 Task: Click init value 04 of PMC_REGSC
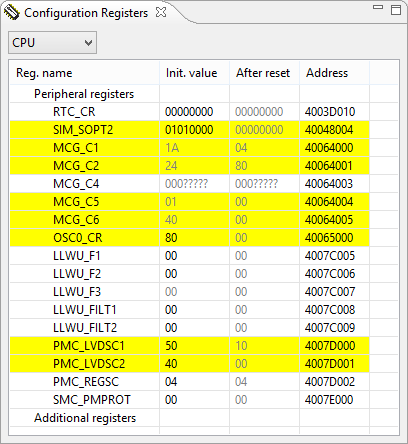pos(171,382)
